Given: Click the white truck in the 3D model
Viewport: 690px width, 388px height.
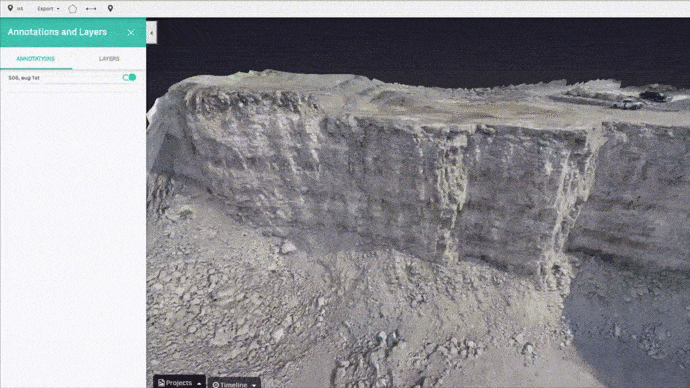Looking at the screenshot, I should [627, 104].
